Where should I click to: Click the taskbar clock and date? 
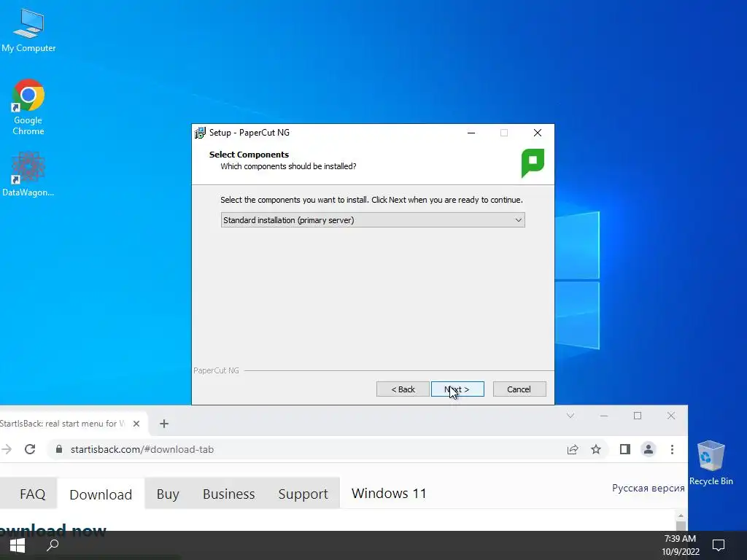[681, 545]
